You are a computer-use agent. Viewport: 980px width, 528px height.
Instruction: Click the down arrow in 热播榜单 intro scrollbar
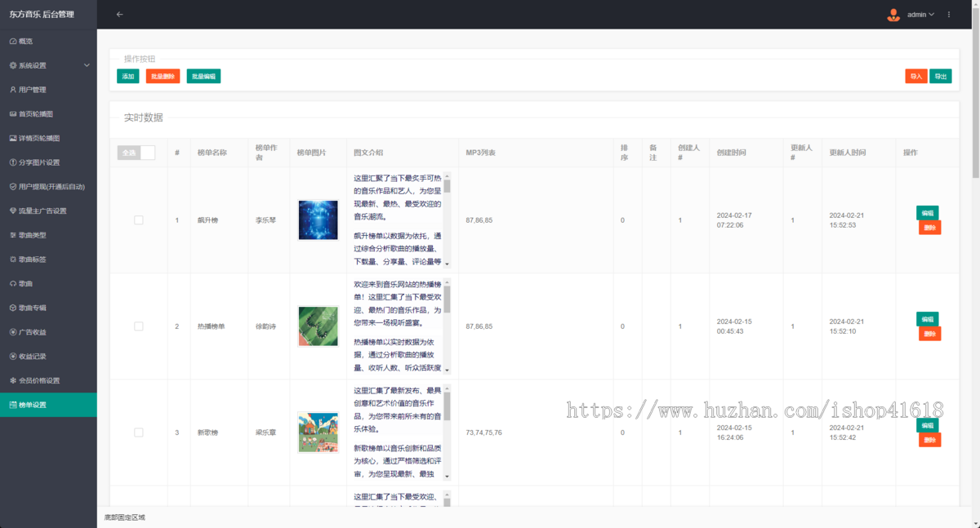click(447, 370)
